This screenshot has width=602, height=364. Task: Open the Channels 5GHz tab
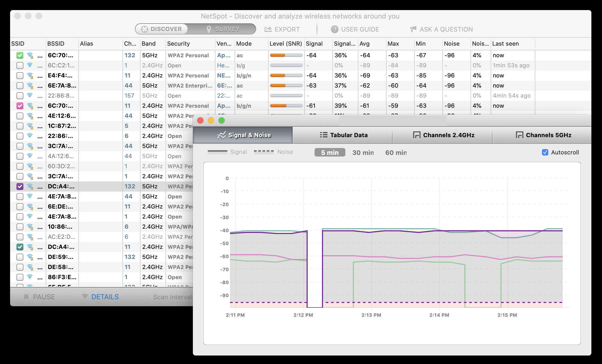pos(542,135)
